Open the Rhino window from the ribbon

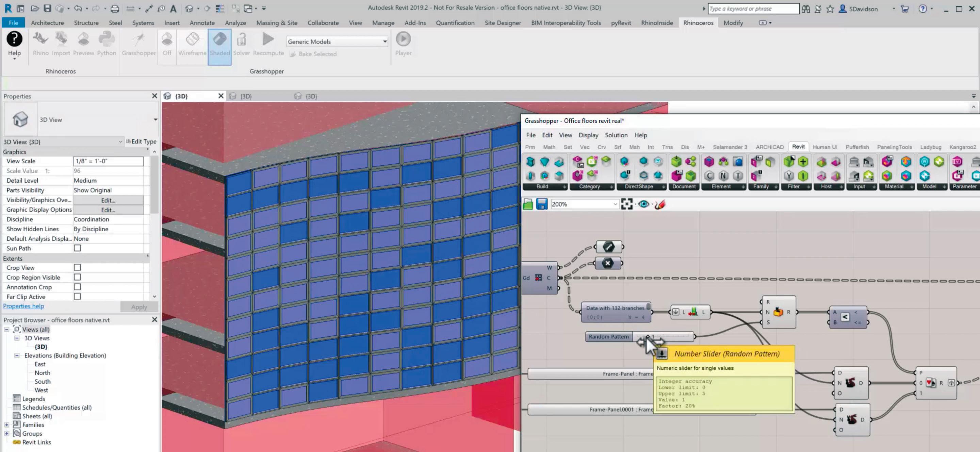pos(40,45)
